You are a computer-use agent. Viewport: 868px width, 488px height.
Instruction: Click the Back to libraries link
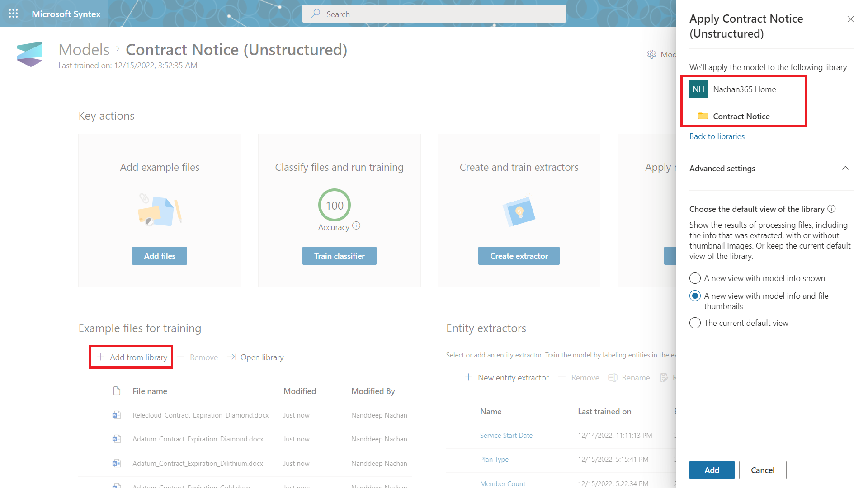point(717,136)
